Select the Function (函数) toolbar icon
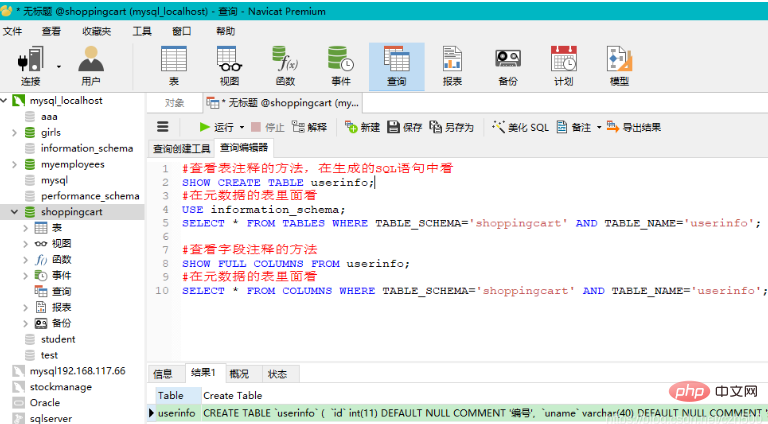 [285, 66]
